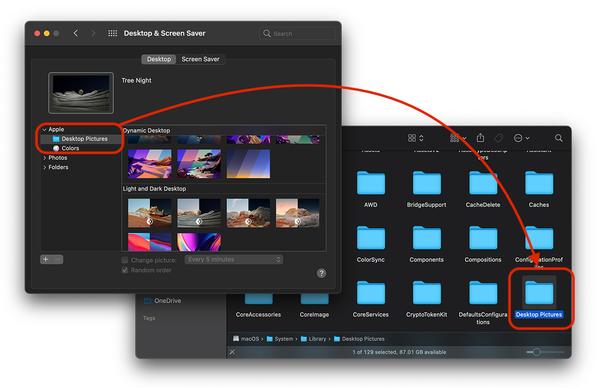Open the help question mark button
Viewport: 600px width, 388px height.
tap(321, 273)
